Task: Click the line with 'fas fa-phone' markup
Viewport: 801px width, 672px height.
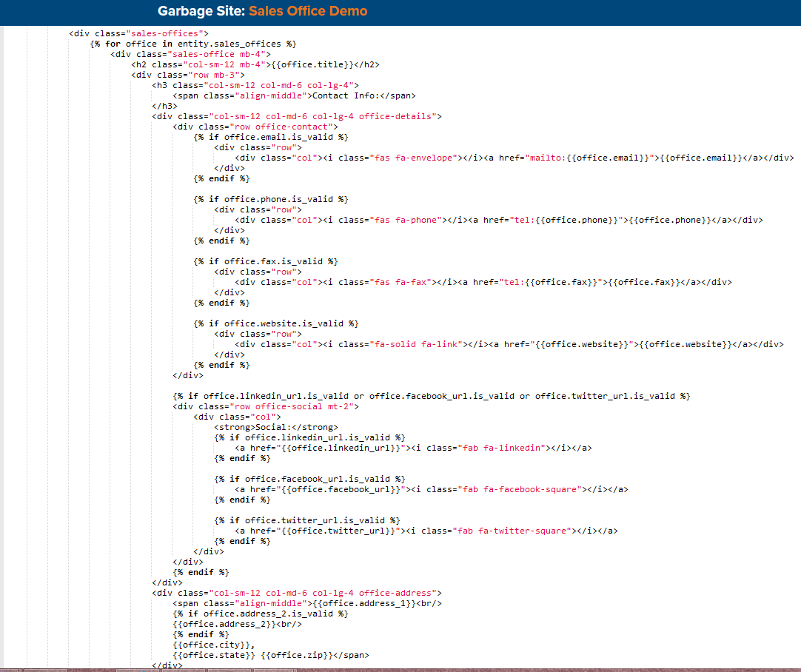Action: pyautogui.click(x=499, y=220)
